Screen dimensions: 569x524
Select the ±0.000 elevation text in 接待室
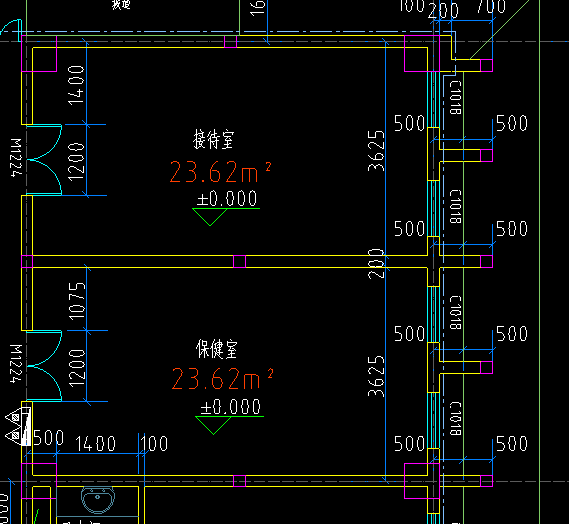[227, 198]
